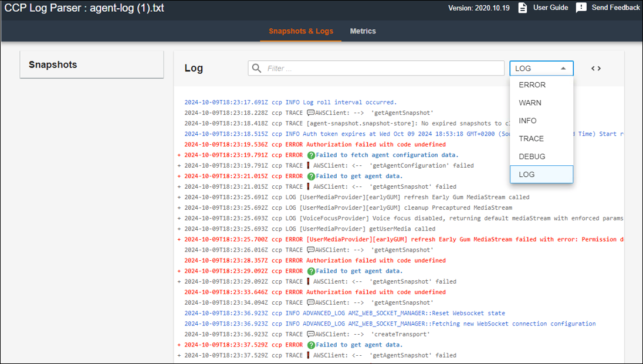Screen dimensions: 643x364
Task: Select ERROR from the log level dropdown
Action: (x=532, y=84)
